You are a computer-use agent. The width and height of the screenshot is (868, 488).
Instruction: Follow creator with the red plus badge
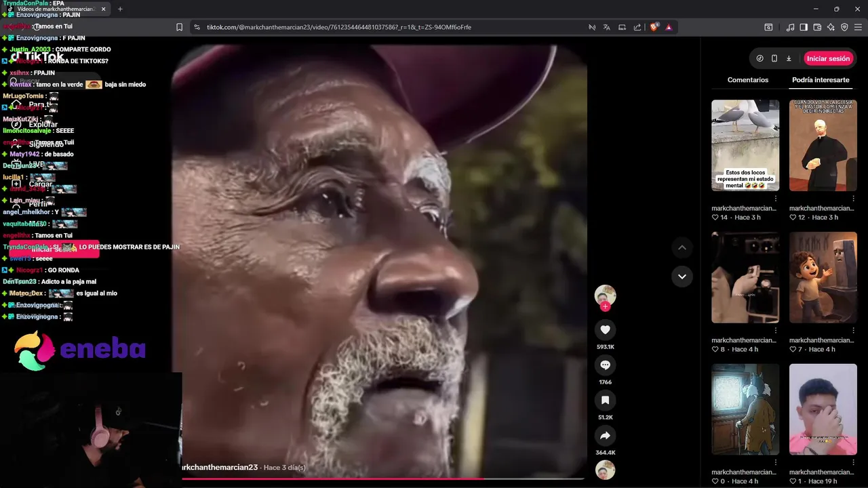click(605, 306)
